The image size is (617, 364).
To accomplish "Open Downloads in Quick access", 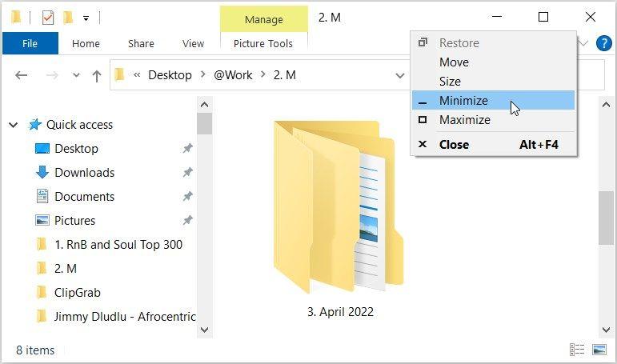I will (x=85, y=173).
